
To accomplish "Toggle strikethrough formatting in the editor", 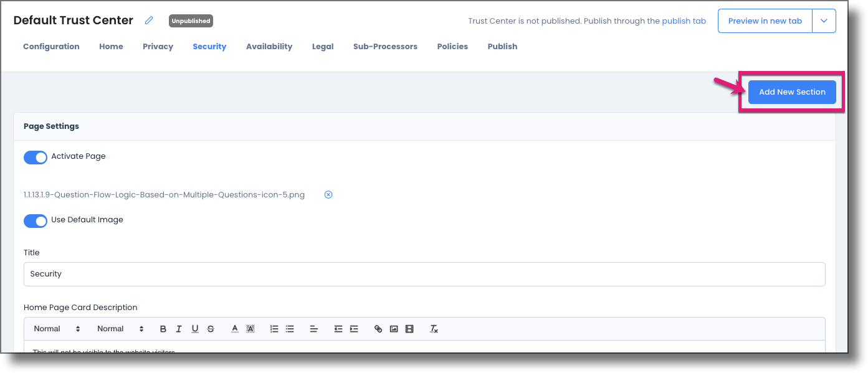I will point(211,329).
